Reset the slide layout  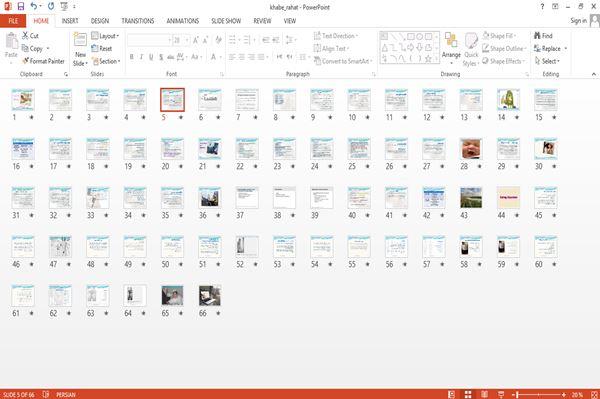coord(102,49)
